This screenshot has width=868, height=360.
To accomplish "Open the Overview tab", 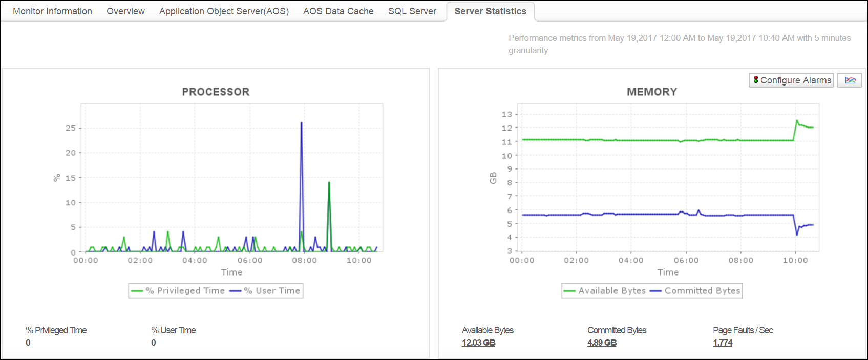I will (x=125, y=11).
